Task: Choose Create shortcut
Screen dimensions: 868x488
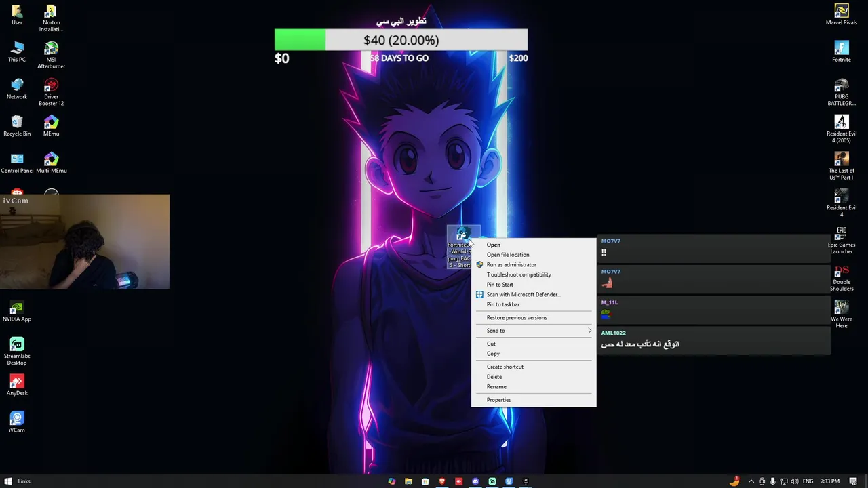Action: point(534,367)
